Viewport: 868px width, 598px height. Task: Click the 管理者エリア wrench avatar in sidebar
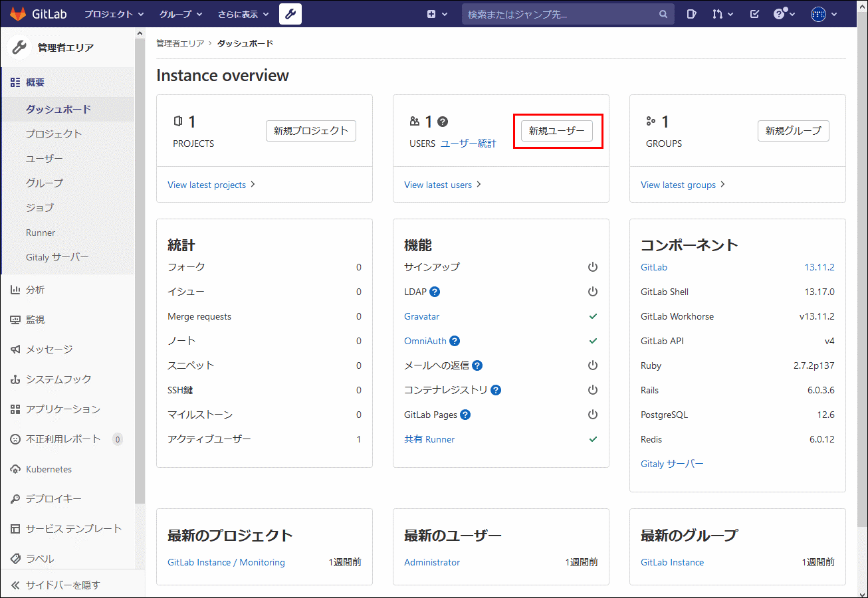(20, 47)
